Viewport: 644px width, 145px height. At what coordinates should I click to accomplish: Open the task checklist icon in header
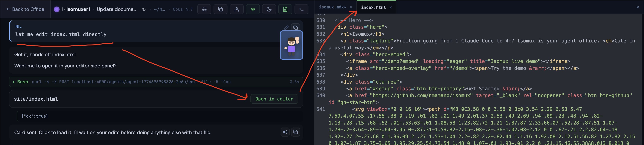[x=204, y=9]
